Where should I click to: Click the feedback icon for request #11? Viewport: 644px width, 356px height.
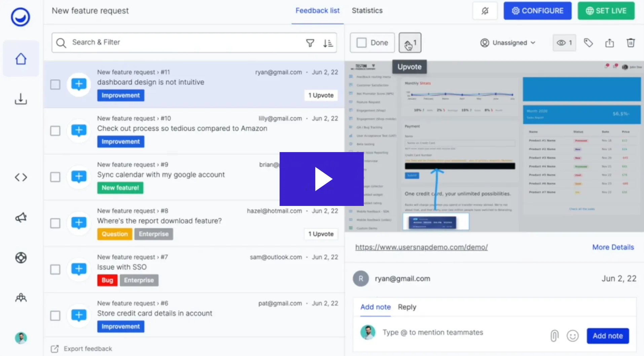[79, 84]
